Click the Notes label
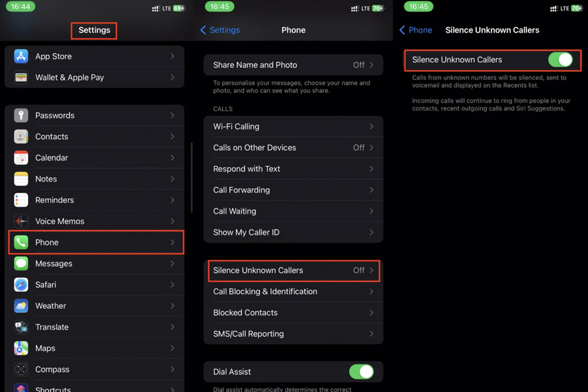This screenshot has width=588, height=392. click(46, 179)
